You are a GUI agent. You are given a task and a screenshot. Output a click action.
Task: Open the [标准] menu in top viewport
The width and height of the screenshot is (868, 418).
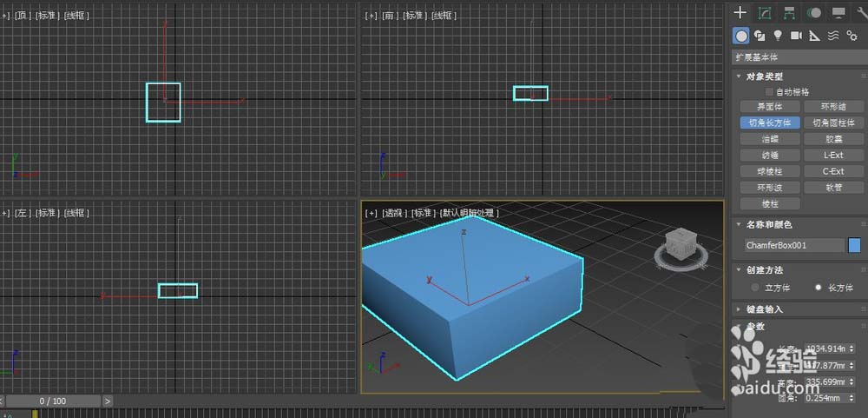(x=48, y=16)
